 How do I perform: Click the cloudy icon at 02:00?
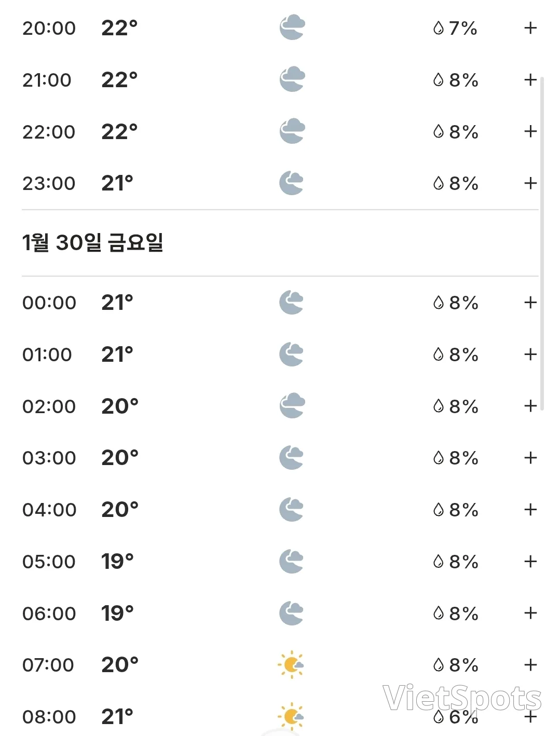[292, 406]
